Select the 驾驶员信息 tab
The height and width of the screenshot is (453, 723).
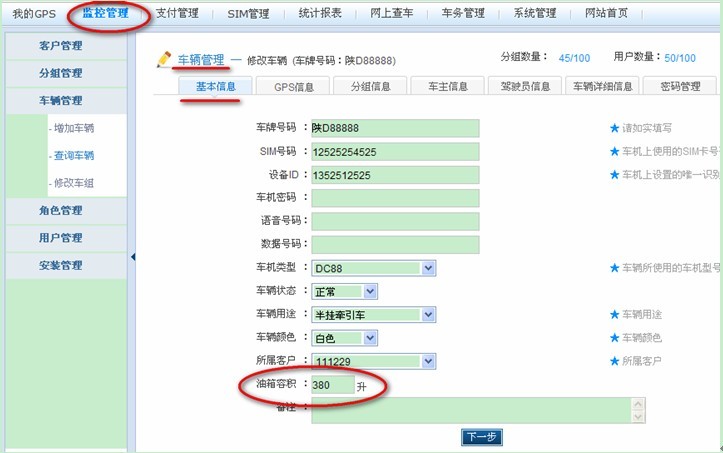[525, 87]
